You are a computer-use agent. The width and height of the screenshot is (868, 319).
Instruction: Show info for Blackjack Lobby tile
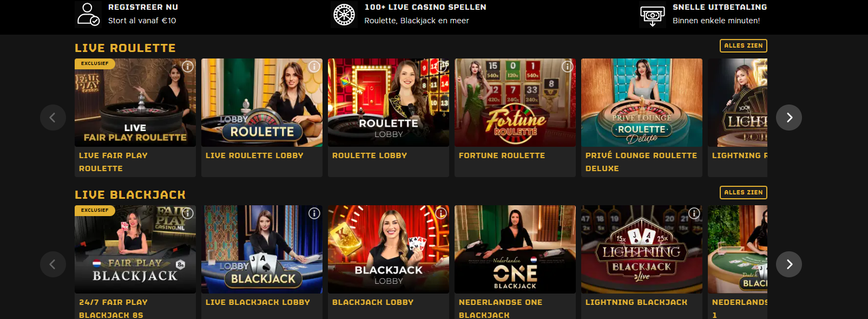tap(441, 213)
